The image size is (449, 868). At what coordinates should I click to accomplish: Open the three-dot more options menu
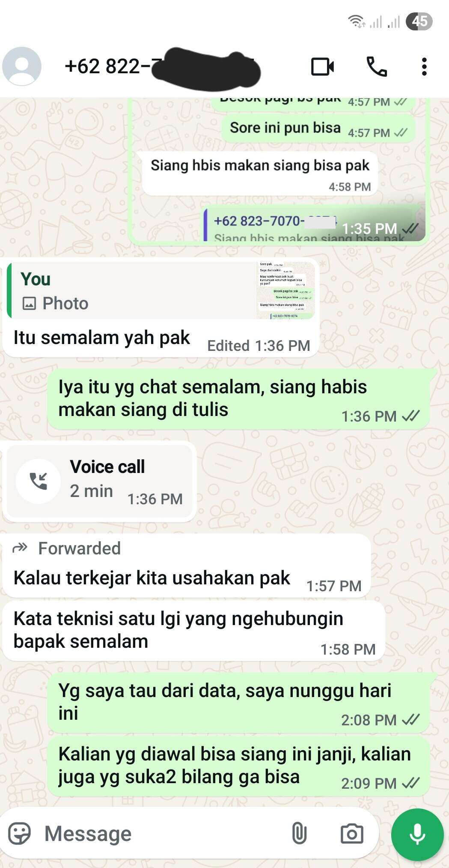(424, 66)
